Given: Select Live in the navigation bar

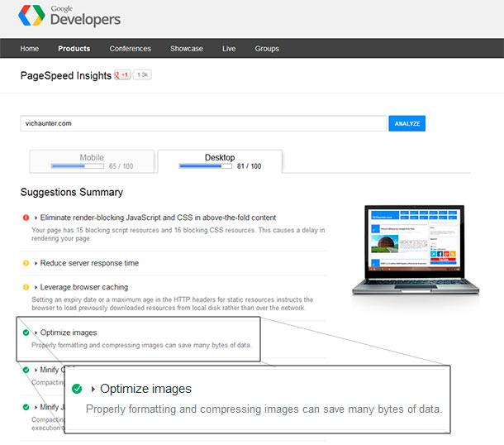Looking at the screenshot, I should click(x=229, y=49).
